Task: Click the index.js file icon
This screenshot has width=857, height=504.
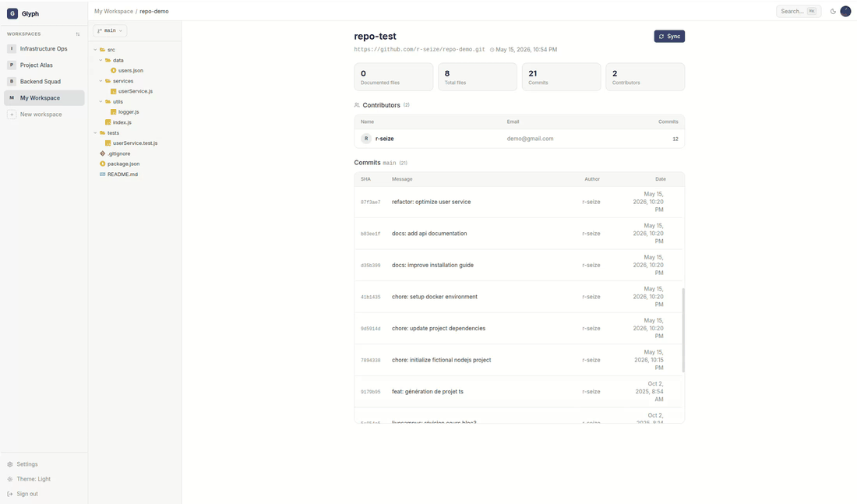Action: [108, 122]
